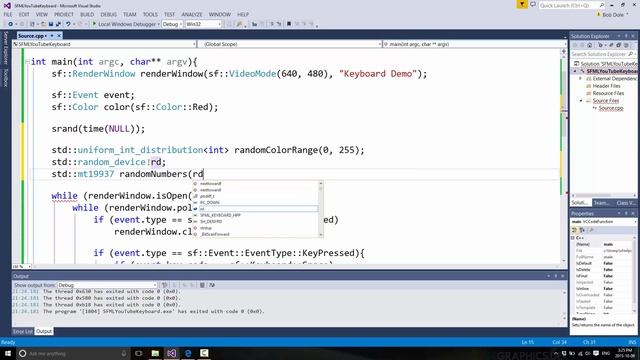Click the Save file disk icon
Image resolution: width=640 pixels, height=360 pixels.
51,24
